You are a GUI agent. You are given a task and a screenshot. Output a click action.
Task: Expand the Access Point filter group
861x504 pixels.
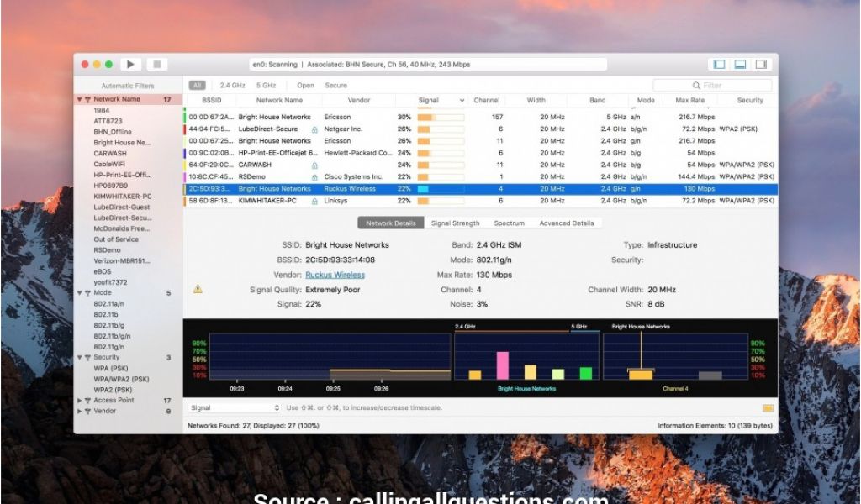[80, 401]
